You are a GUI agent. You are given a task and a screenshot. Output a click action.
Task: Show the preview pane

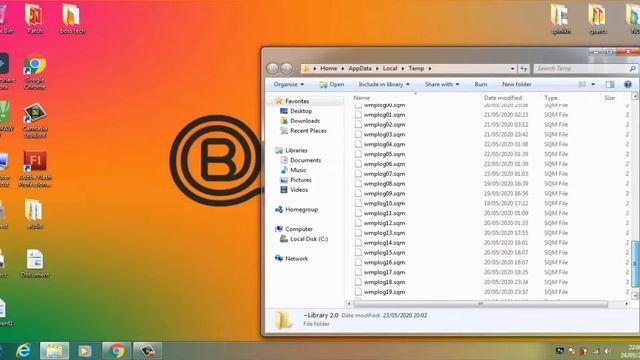pos(610,84)
